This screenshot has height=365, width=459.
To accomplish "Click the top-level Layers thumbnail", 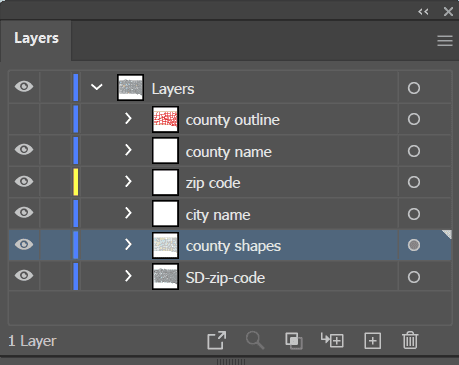I will 131,87.
